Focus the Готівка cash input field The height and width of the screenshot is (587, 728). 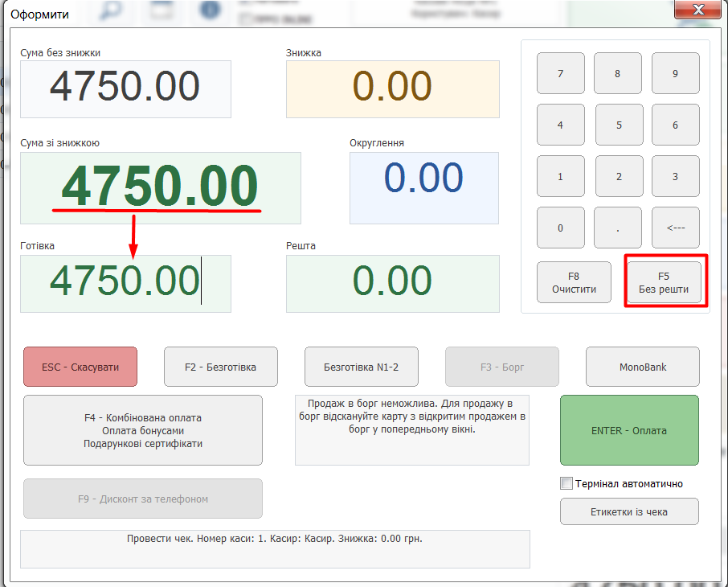[125, 284]
